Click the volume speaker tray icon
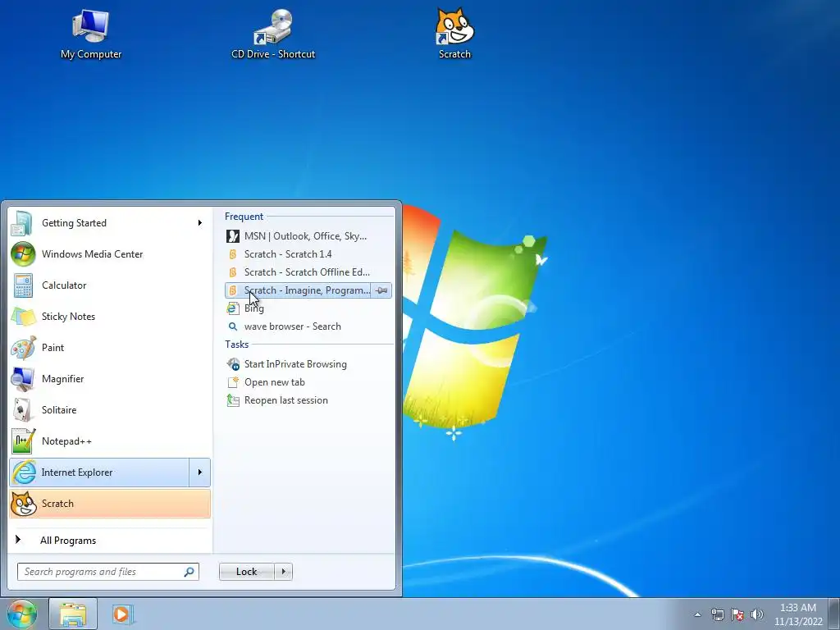 click(757, 614)
